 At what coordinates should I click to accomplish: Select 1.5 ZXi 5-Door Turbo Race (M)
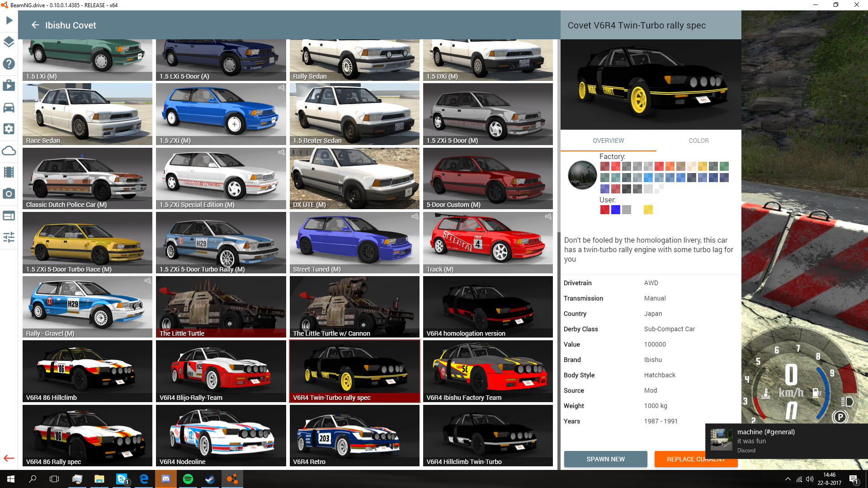(x=87, y=243)
